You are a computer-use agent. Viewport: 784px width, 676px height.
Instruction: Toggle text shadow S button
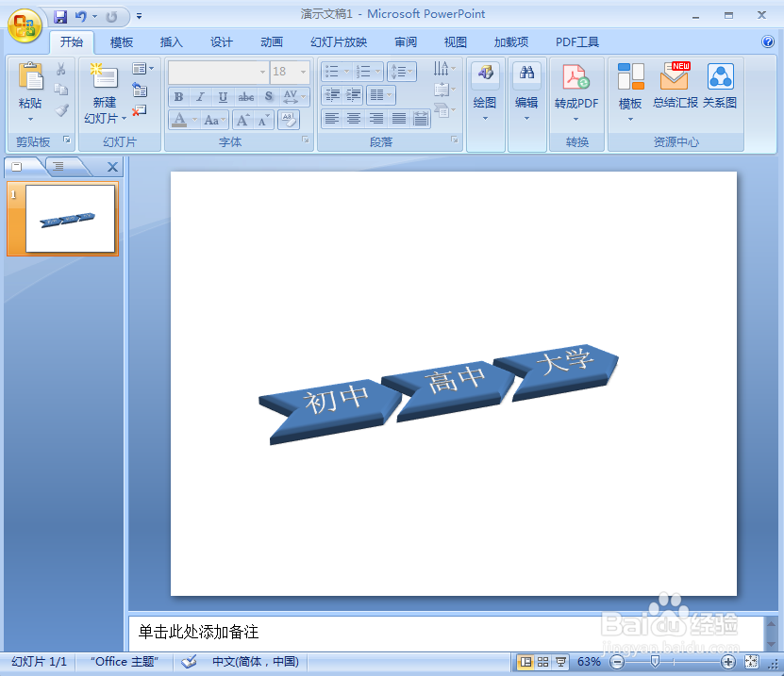pos(269,97)
